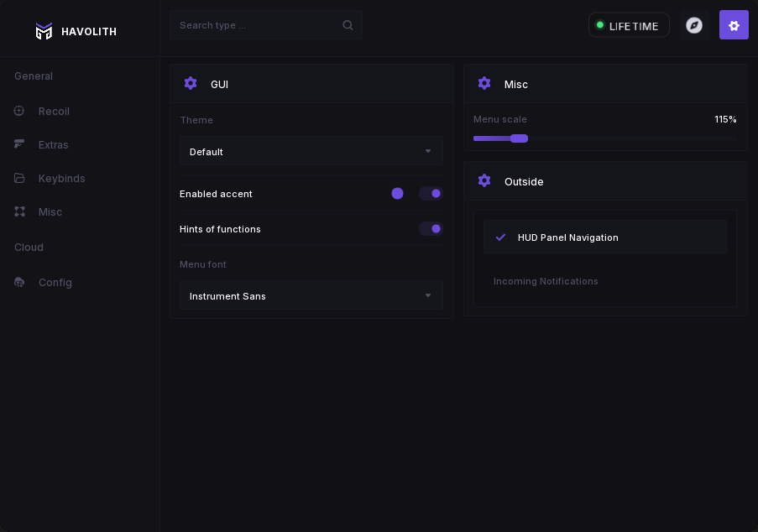Screen dimensions: 758x532
Task: Focus the Search type input field
Action: (266, 25)
